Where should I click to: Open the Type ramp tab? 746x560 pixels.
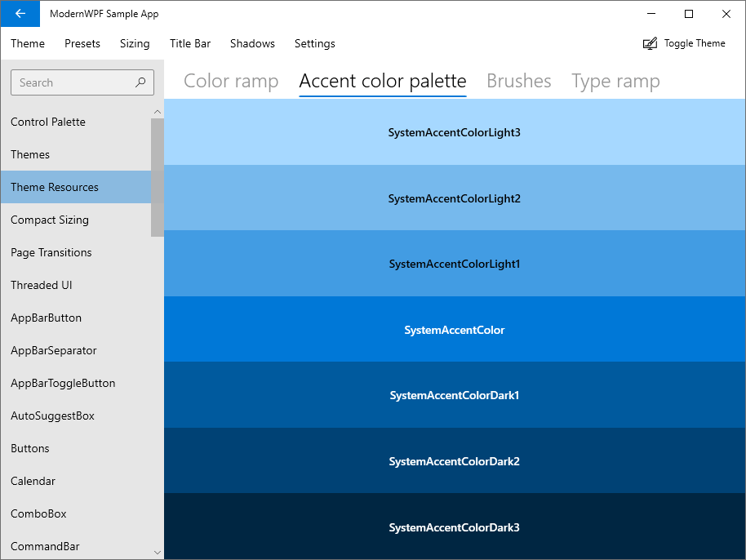(x=615, y=81)
